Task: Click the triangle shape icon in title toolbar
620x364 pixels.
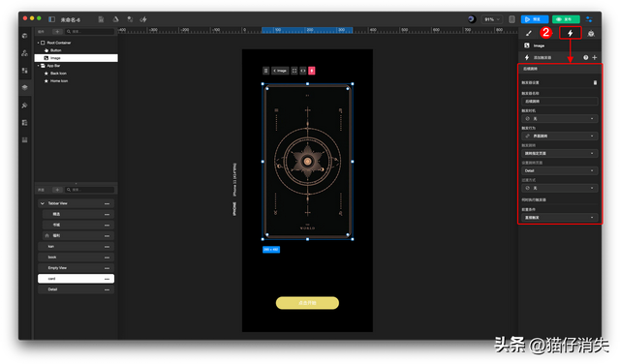Action: [115, 19]
